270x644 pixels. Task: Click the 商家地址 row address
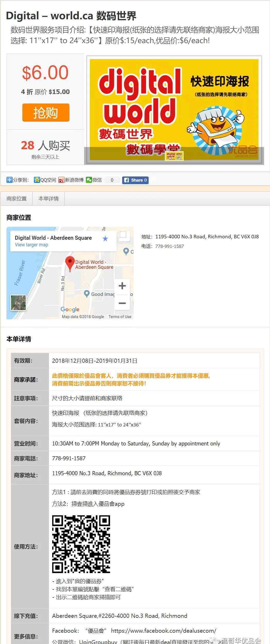107,473
